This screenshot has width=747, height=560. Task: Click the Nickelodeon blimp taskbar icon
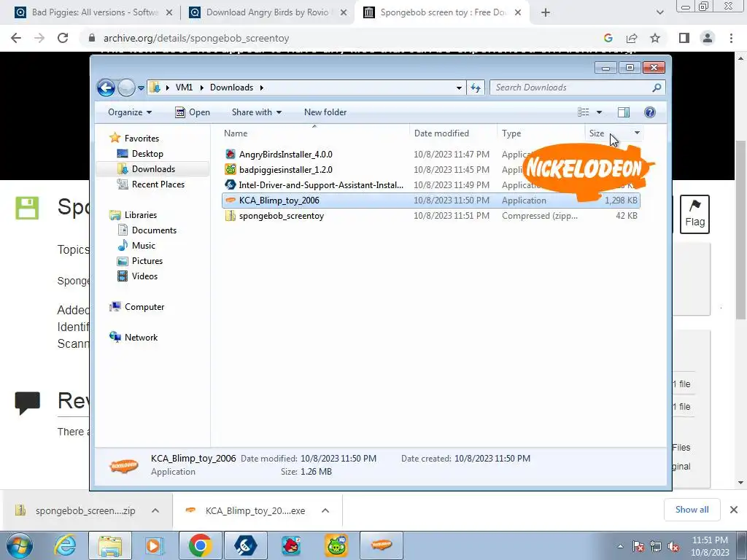click(x=382, y=545)
